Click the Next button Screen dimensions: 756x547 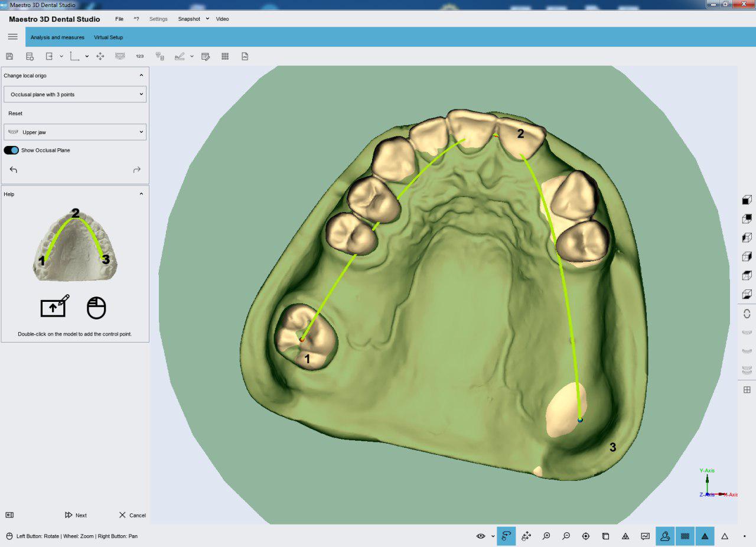[x=76, y=515]
